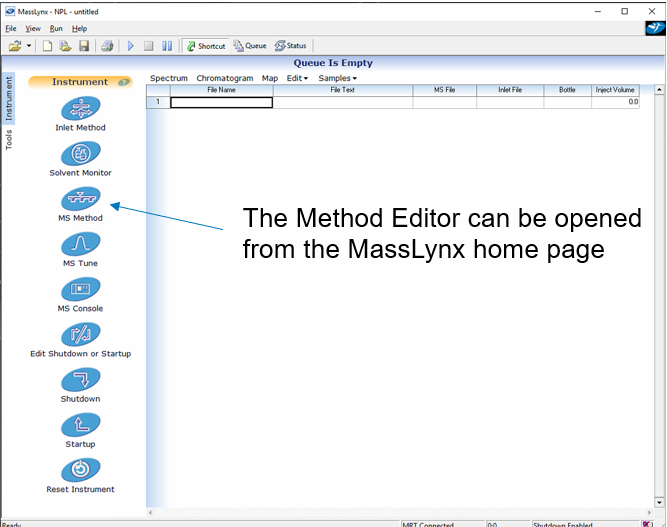Pause the queue with pause icon
This screenshot has height=527, width=667.
(x=167, y=46)
